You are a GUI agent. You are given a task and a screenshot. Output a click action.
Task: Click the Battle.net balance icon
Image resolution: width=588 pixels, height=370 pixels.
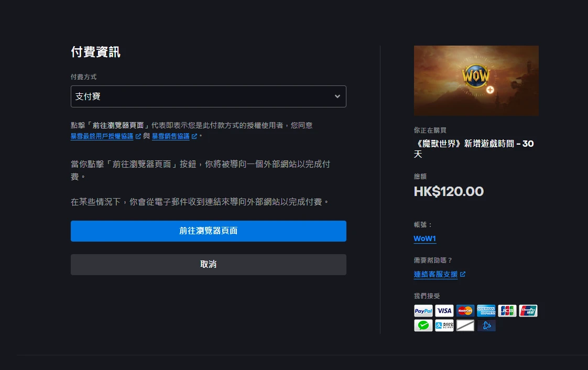486,325
